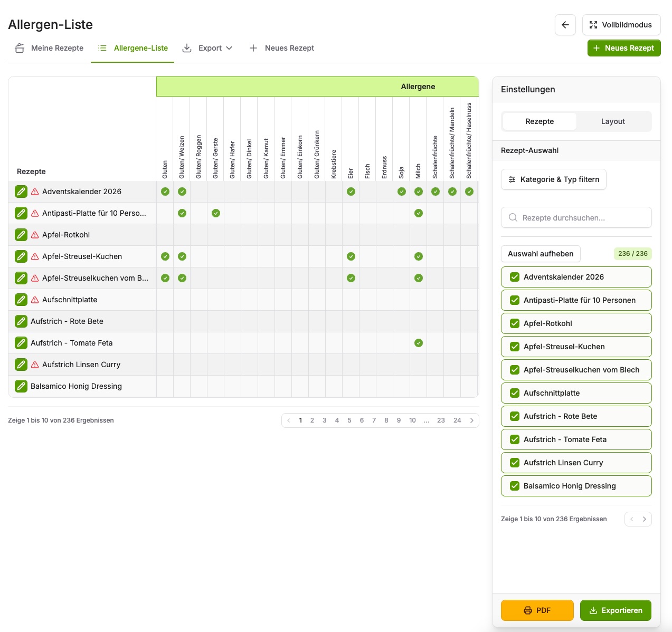Uncheck Aufstrich - Rote Bete in selection
Image resolution: width=672 pixels, height=632 pixels.
(x=515, y=416)
